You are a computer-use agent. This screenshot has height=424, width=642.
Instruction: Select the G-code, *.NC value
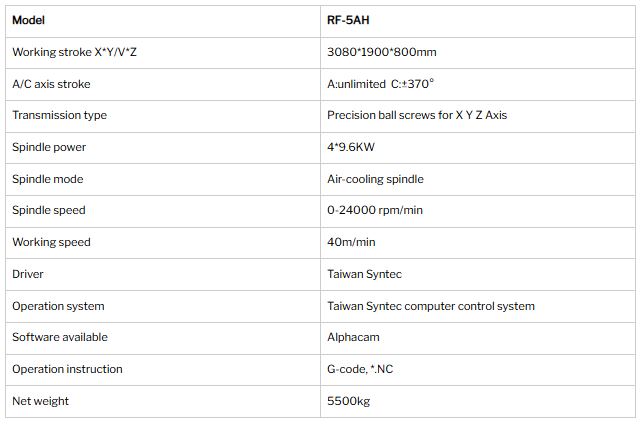(360, 369)
